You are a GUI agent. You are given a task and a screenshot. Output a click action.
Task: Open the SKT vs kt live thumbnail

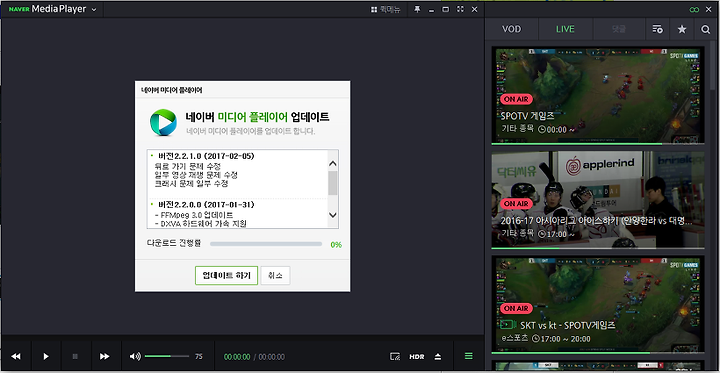[598, 305]
